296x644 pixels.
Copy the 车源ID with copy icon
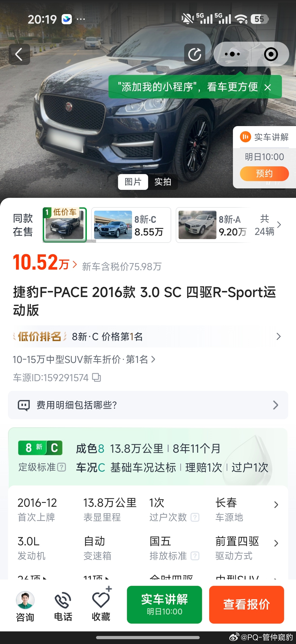coord(97,378)
